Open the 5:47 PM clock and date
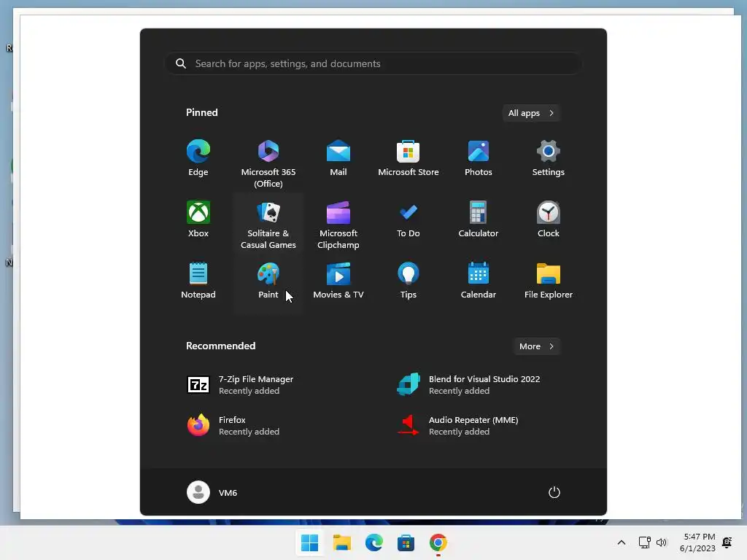This screenshot has width=747, height=560. click(698, 542)
